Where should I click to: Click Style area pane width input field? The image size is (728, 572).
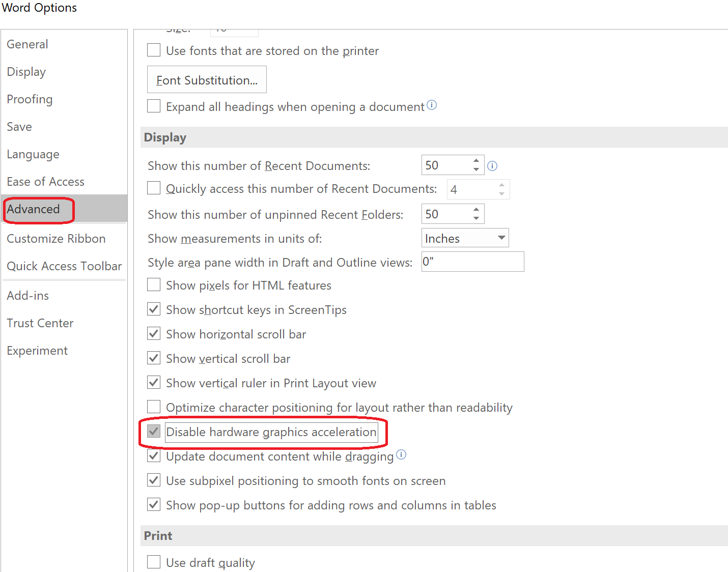pyautogui.click(x=473, y=262)
